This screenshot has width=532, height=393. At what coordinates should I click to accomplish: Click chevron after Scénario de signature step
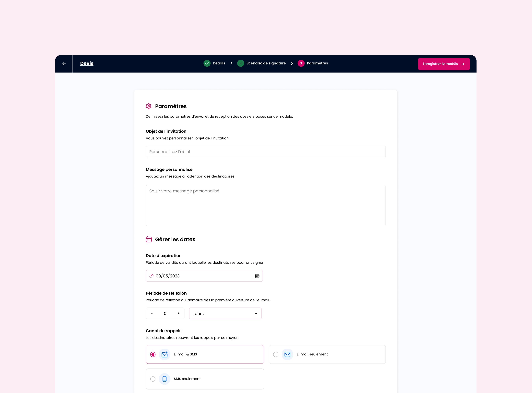pos(292,63)
